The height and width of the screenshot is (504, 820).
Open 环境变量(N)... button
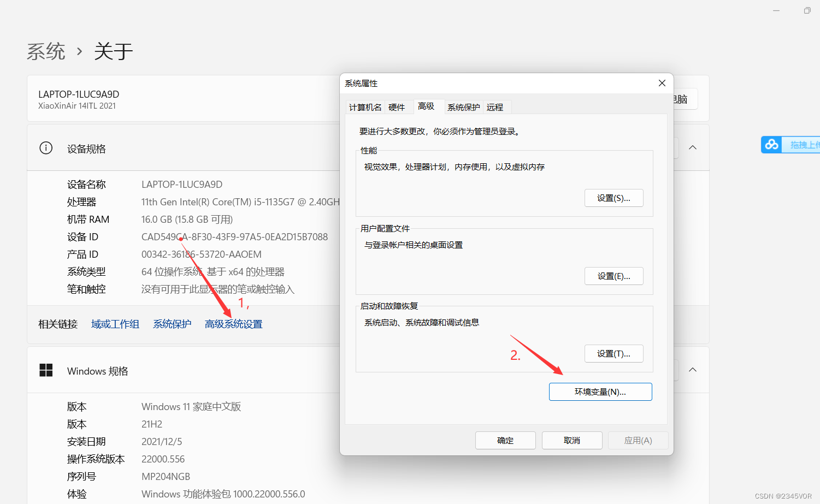[x=600, y=392]
